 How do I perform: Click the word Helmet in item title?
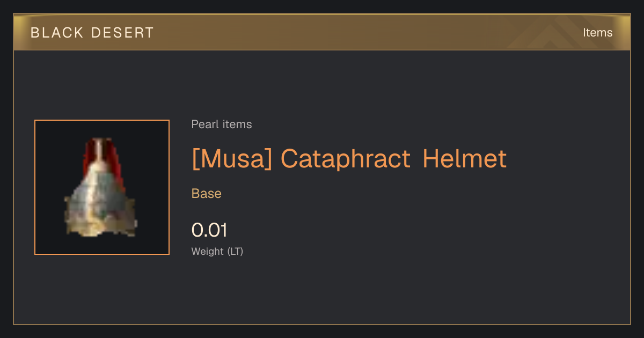(465, 159)
